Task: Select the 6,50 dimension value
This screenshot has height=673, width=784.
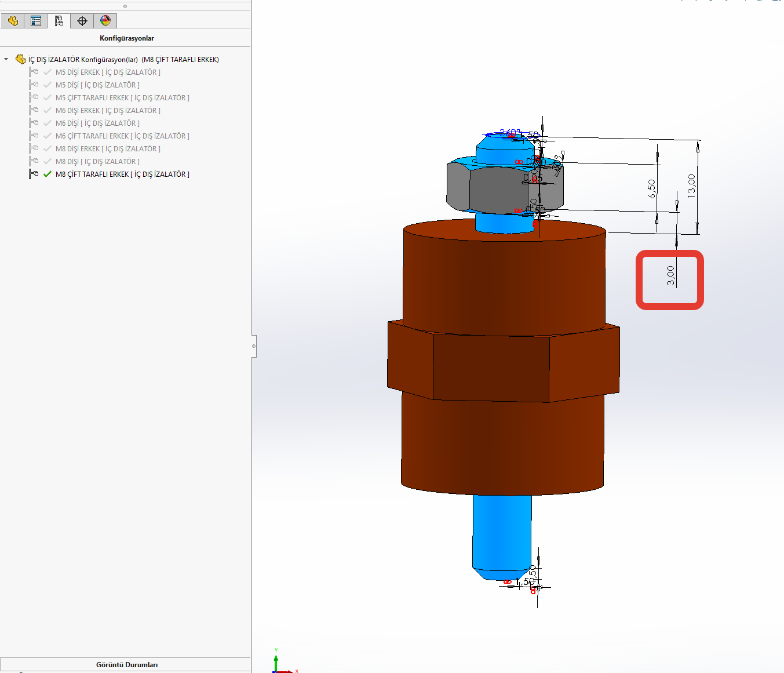Action: pos(652,189)
